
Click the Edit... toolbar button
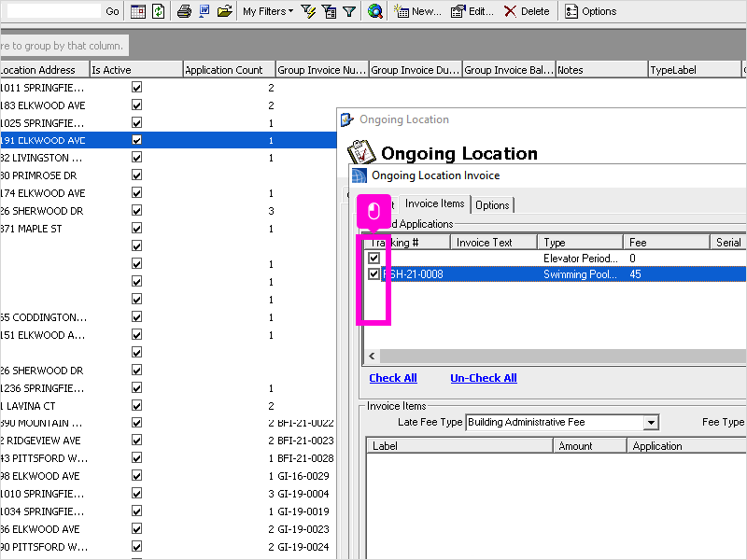[x=472, y=11]
